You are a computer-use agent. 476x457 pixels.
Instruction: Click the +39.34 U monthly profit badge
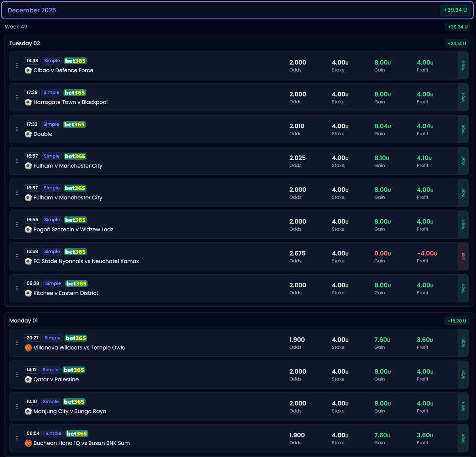[455, 10]
